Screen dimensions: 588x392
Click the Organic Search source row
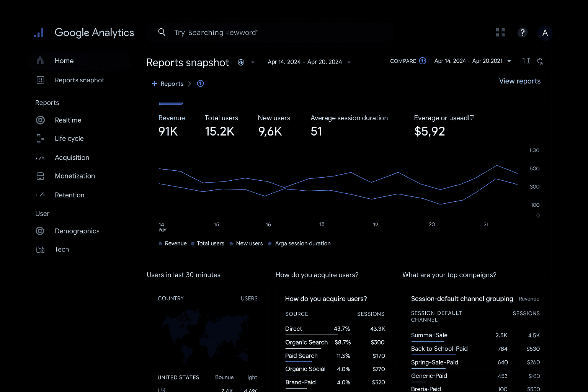click(x=335, y=342)
